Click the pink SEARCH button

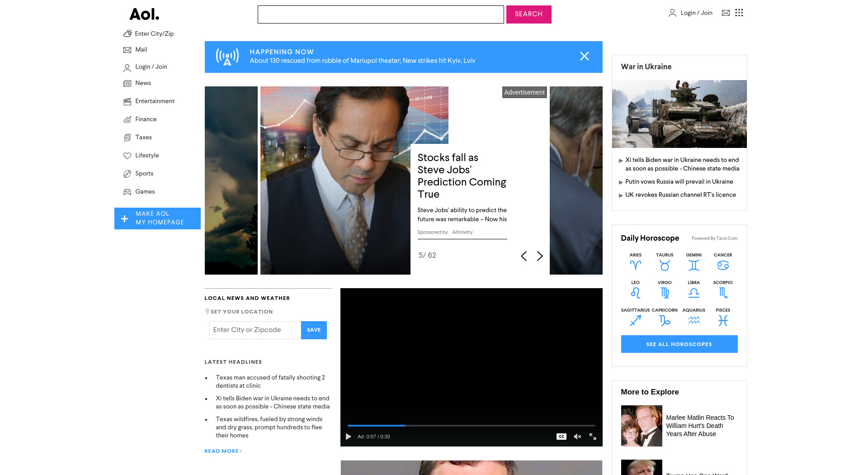529,14
